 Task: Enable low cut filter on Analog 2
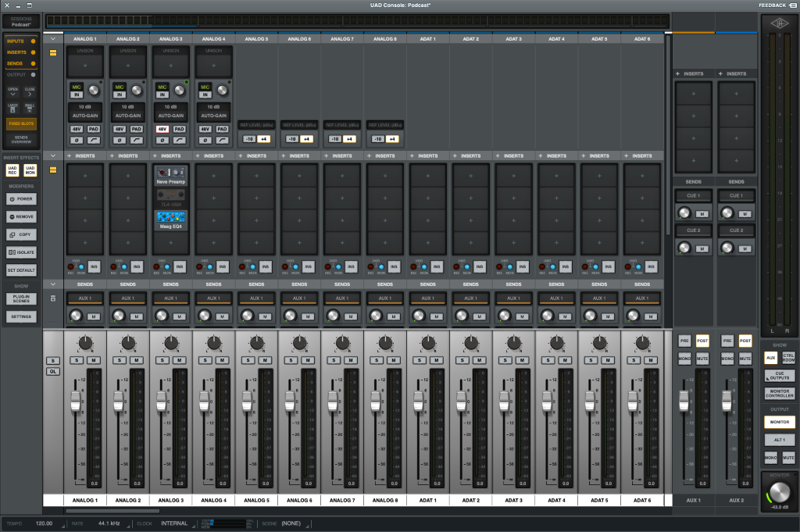pos(136,140)
